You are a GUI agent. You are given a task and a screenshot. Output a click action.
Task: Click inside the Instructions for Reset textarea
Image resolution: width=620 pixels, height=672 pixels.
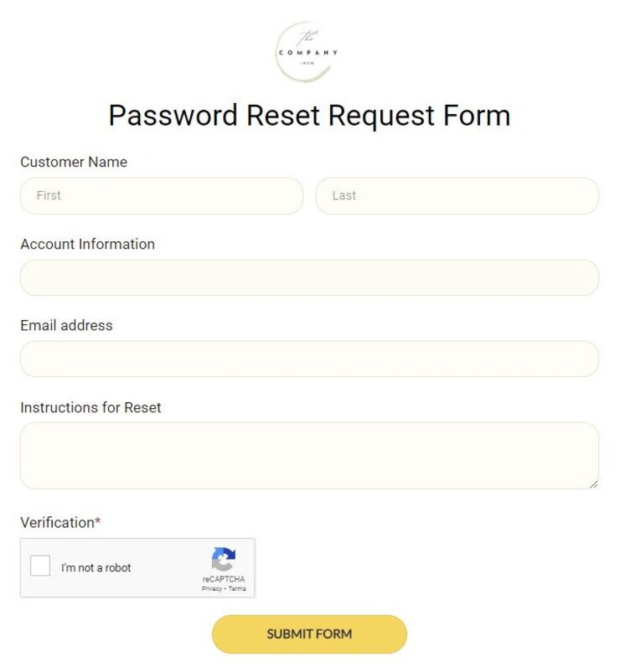pyautogui.click(x=309, y=452)
